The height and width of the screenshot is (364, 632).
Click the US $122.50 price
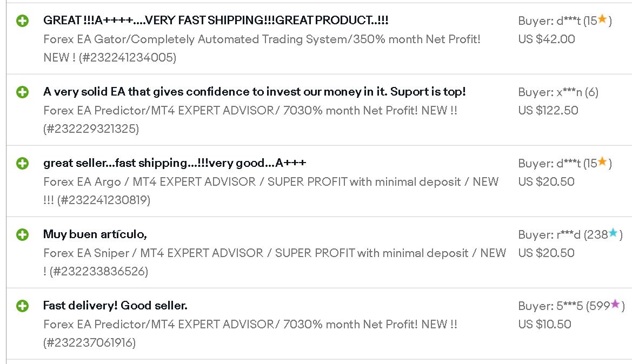point(548,110)
